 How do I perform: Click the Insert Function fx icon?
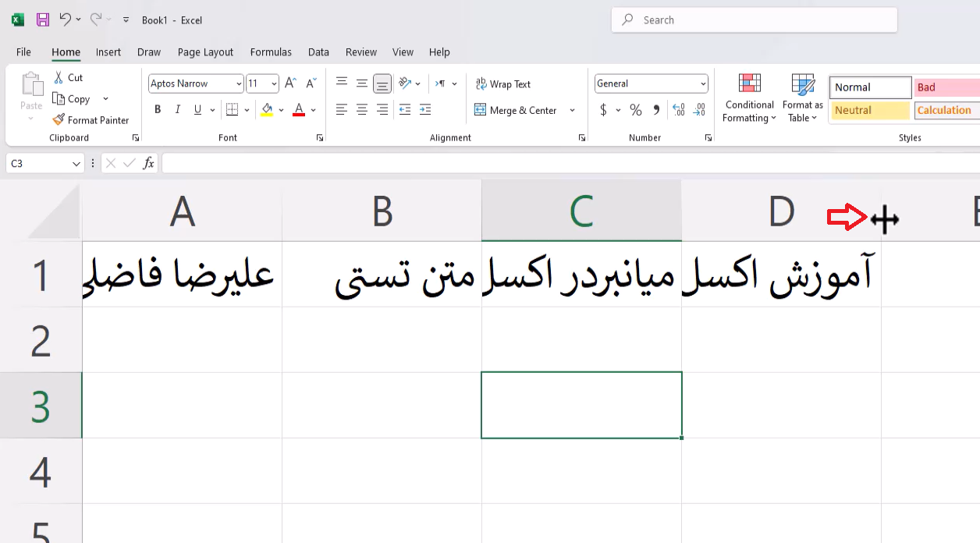click(x=148, y=163)
